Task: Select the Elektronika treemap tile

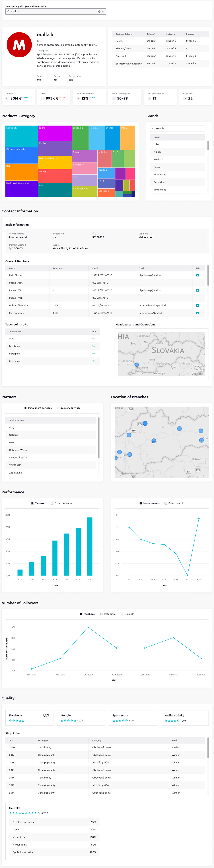Action: (22, 136)
